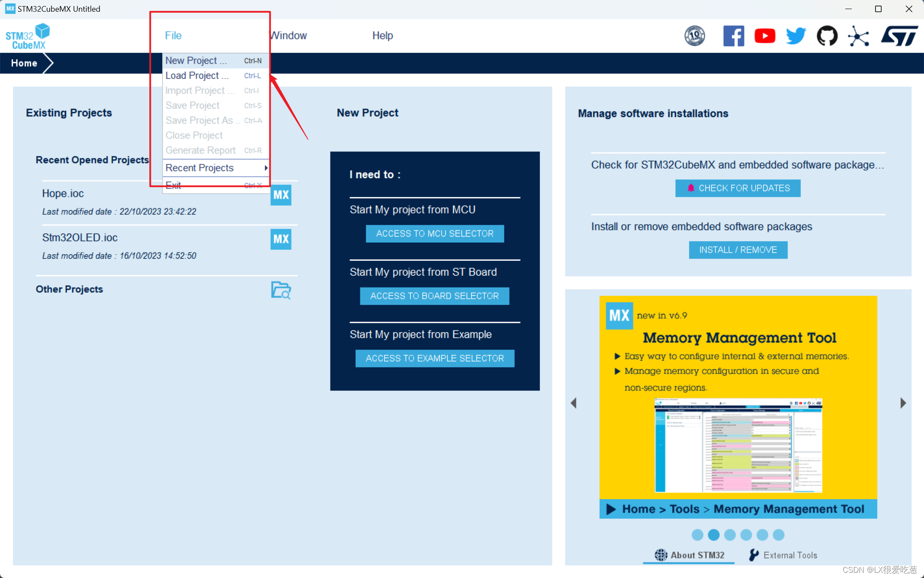This screenshot has width=924, height=578.
Task: Select second carousel dot
Action: coord(714,535)
